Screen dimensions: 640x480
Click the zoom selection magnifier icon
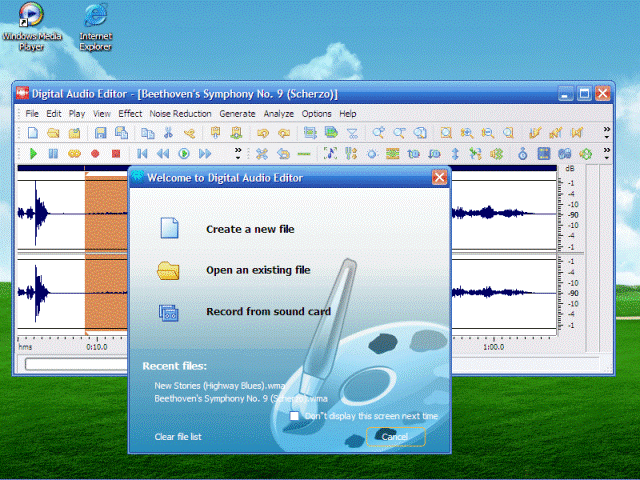[446, 133]
